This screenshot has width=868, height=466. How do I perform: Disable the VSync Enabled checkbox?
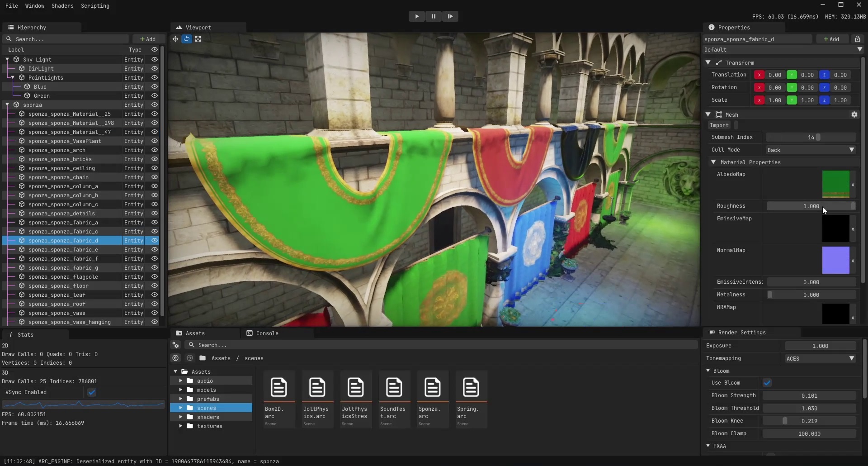click(x=92, y=393)
